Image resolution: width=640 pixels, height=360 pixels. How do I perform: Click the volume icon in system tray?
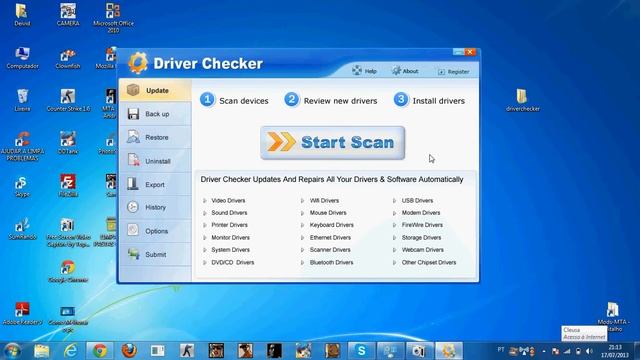[x=589, y=351]
